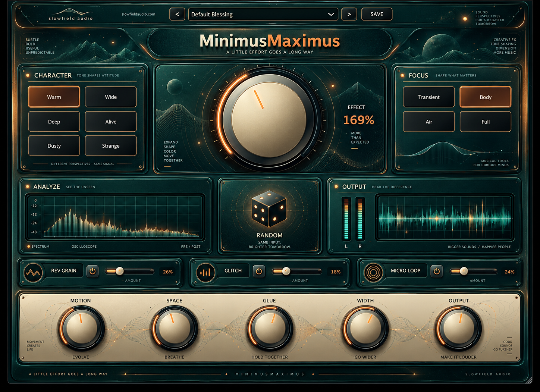Toggle the Micro Loop power button
The height and width of the screenshot is (392, 540).
[436, 271]
